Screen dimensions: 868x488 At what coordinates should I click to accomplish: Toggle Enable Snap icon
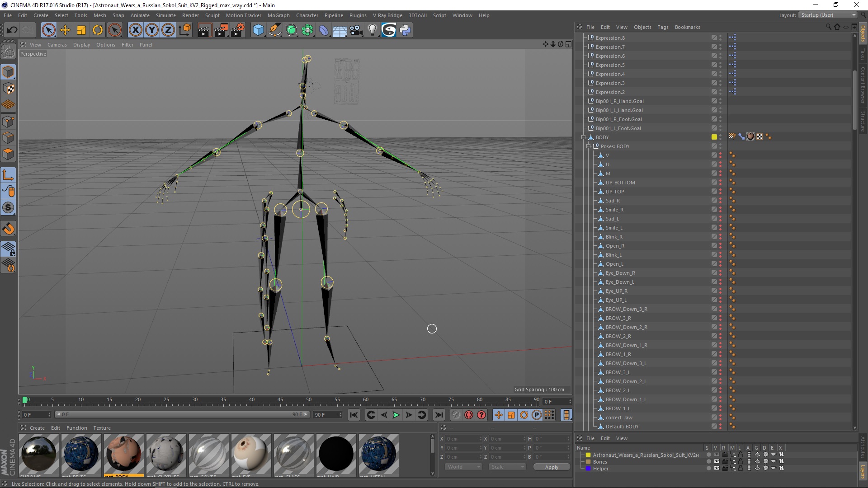[8, 229]
